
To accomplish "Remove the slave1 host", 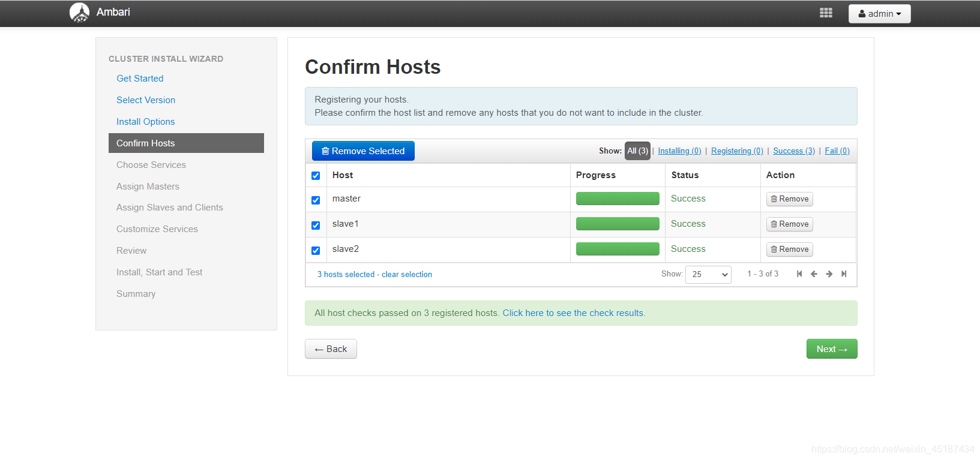I will click(x=789, y=224).
